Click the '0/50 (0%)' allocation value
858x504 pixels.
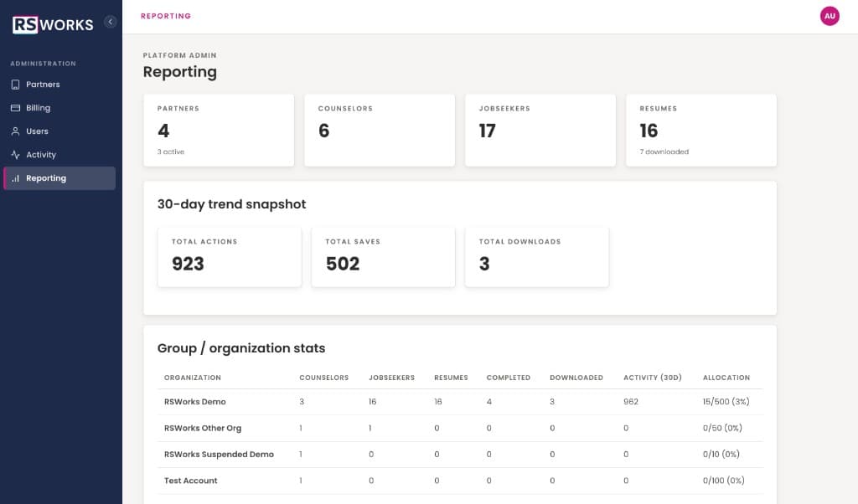click(x=722, y=428)
